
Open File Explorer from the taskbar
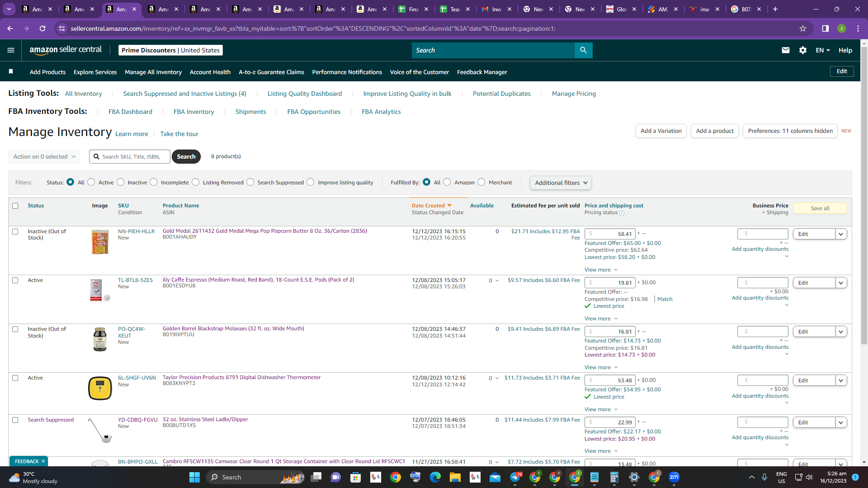(455, 477)
